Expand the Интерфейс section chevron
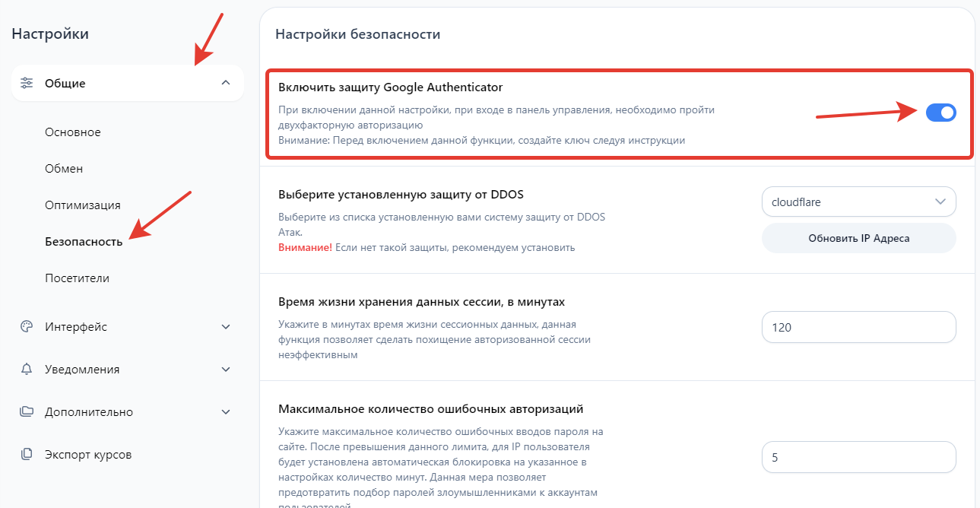This screenshot has width=980, height=508. pyautogui.click(x=225, y=327)
